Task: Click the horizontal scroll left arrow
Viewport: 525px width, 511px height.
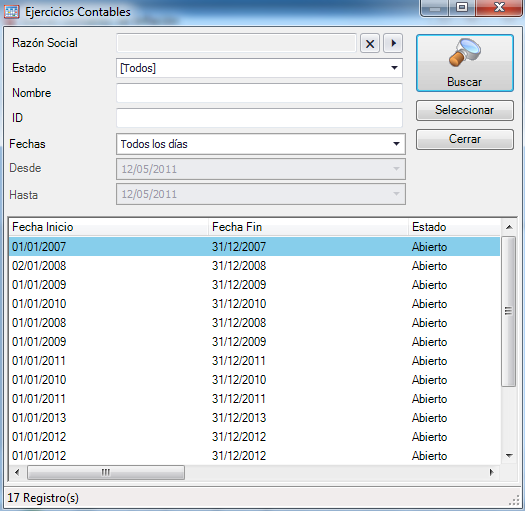Action: tap(17, 472)
